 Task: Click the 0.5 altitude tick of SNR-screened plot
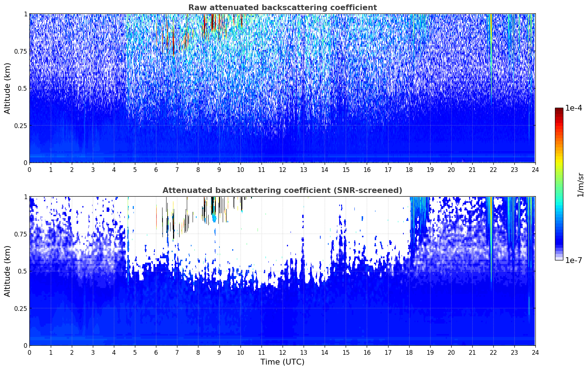22,271
